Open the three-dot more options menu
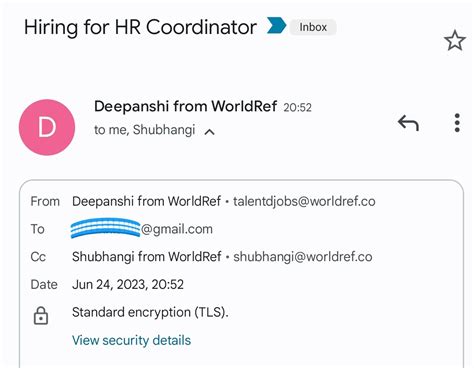The image size is (474, 368). 457,123
